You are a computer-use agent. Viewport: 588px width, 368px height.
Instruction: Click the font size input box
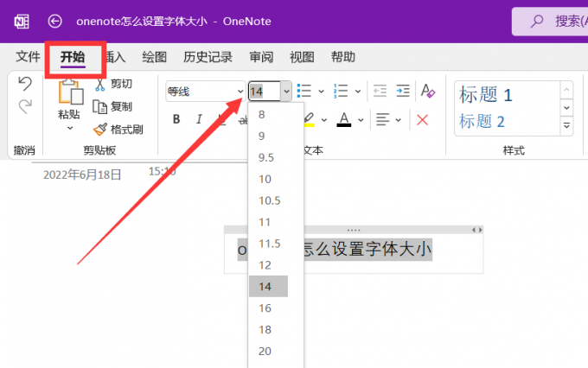click(265, 91)
